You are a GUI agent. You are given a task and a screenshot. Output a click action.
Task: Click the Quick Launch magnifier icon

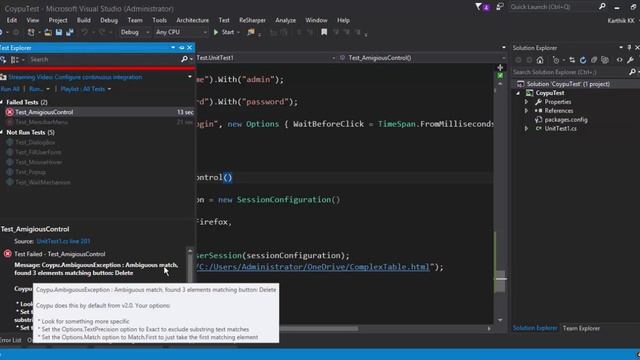pos(602,7)
